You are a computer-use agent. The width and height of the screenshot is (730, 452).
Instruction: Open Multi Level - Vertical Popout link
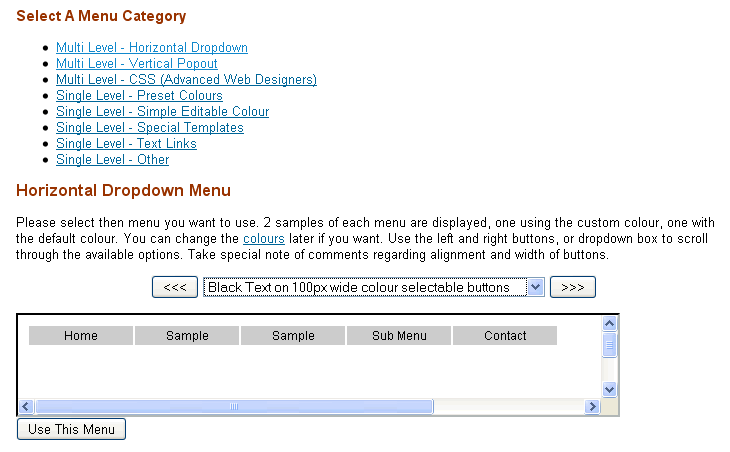click(x=137, y=63)
